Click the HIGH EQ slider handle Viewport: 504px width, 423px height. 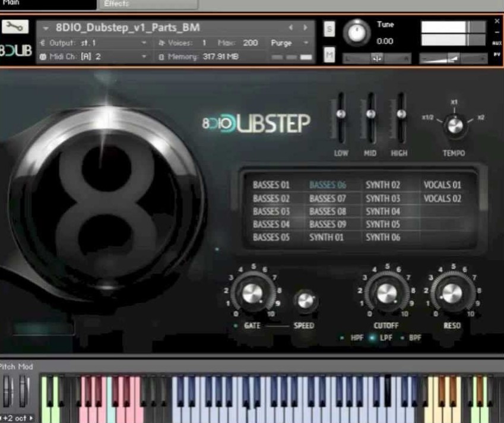click(401, 114)
